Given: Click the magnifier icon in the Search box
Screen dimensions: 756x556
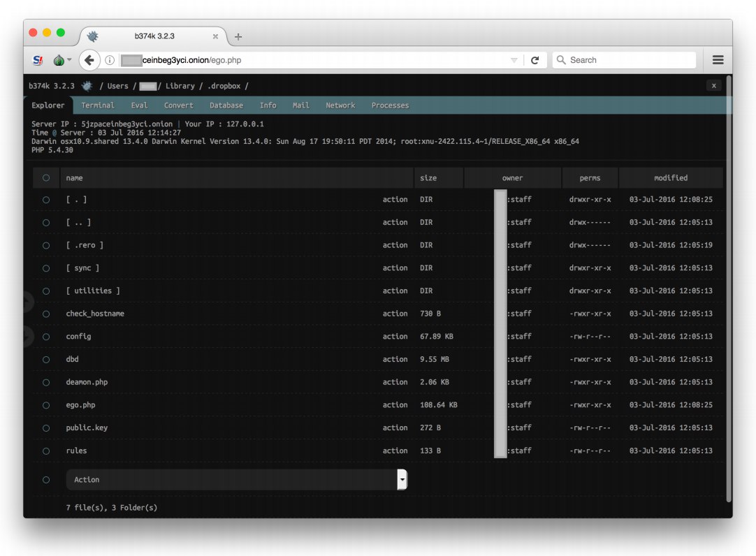Looking at the screenshot, I should coord(561,60).
